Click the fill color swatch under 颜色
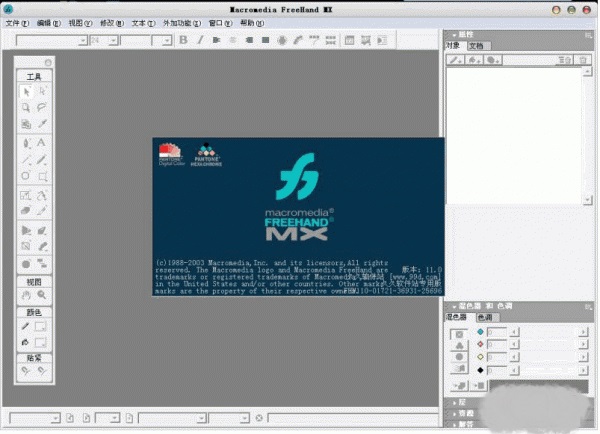600x434 pixels. click(42, 342)
